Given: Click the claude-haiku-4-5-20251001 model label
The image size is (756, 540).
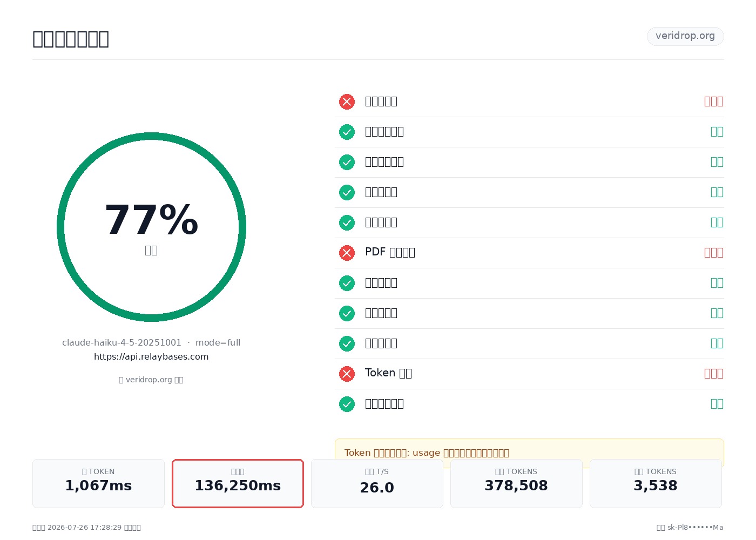Looking at the screenshot, I should click(x=122, y=343).
